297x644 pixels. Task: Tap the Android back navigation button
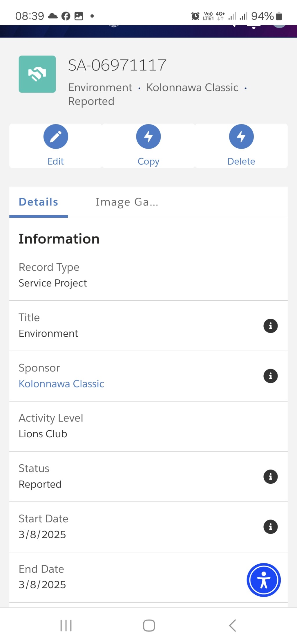[x=232, y=625]
